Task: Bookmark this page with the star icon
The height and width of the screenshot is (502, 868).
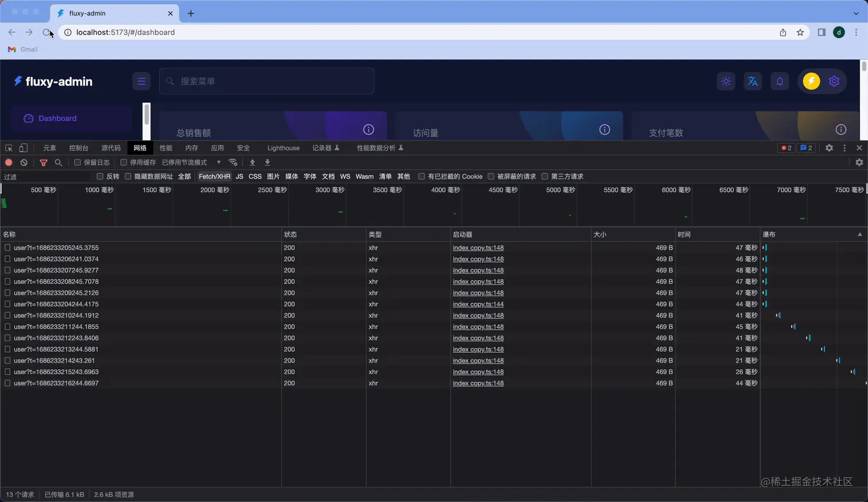Action: 800,32
